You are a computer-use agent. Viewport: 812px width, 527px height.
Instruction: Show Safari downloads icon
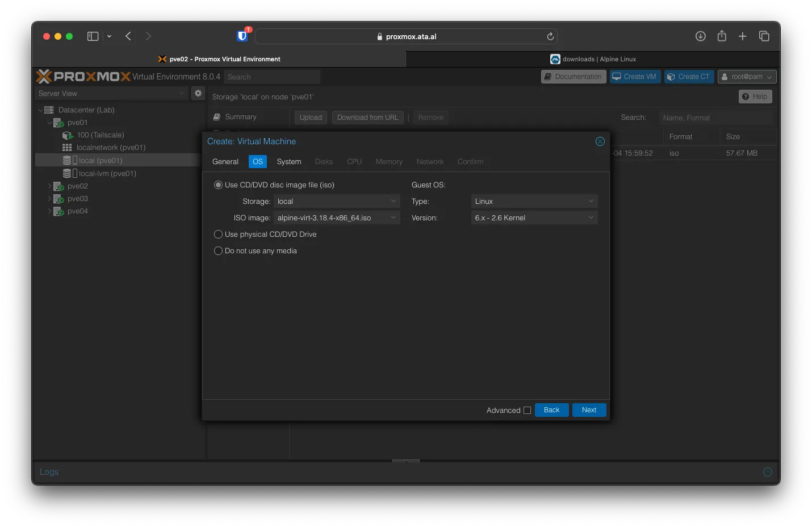tap(701, 36)
